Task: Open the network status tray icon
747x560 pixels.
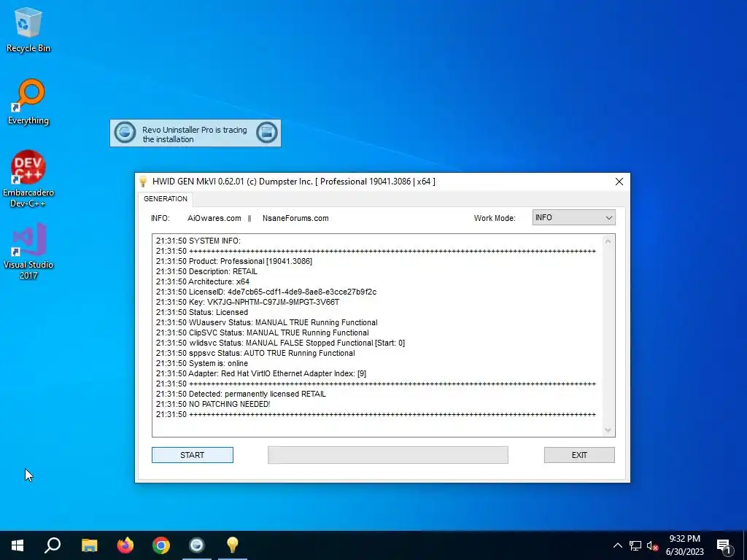Action: (635, 545)
